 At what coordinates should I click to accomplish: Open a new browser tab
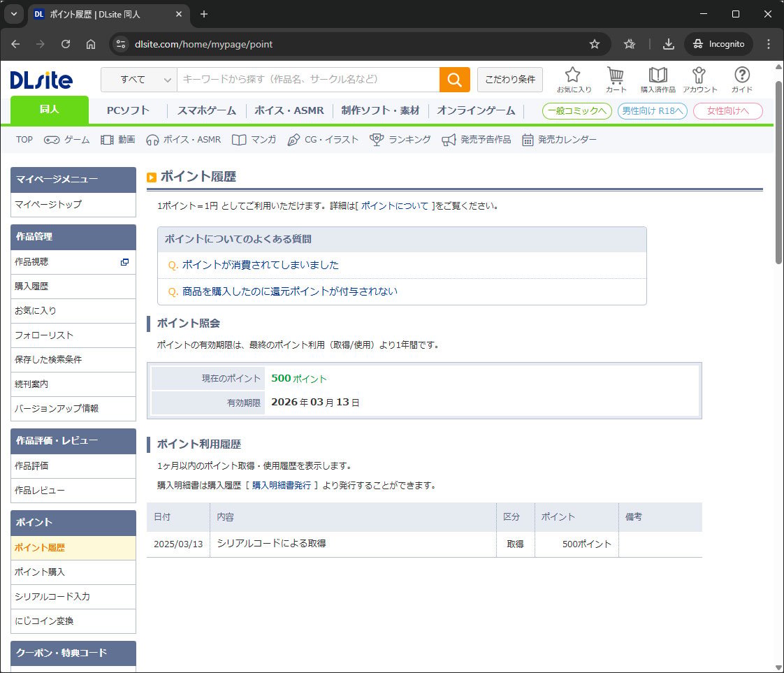pos(204,14)
